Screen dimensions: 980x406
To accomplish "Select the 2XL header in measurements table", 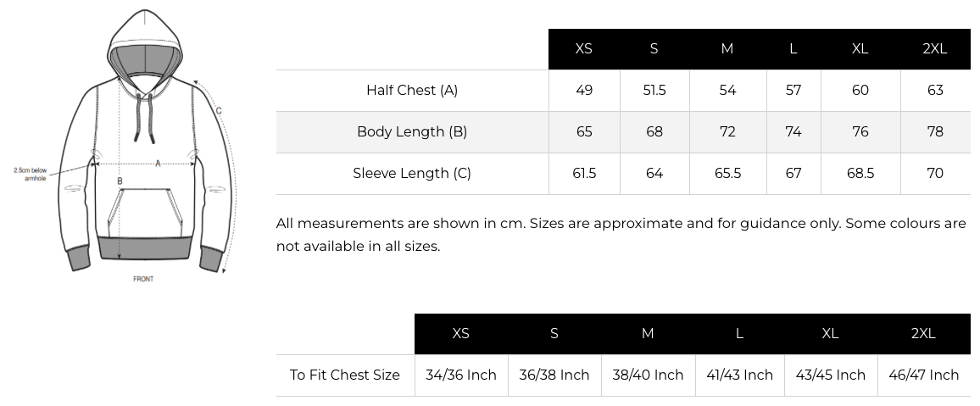I will click(934, 49).
